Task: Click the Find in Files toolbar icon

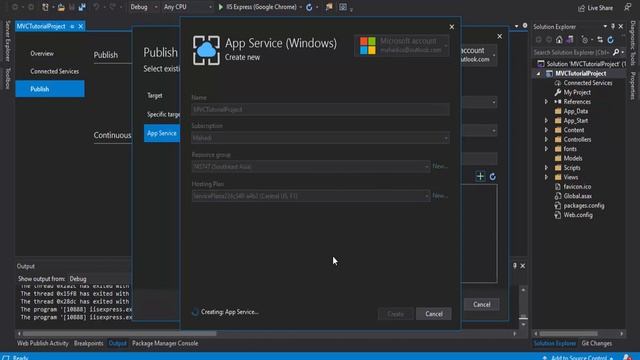Action: [329, 7]
